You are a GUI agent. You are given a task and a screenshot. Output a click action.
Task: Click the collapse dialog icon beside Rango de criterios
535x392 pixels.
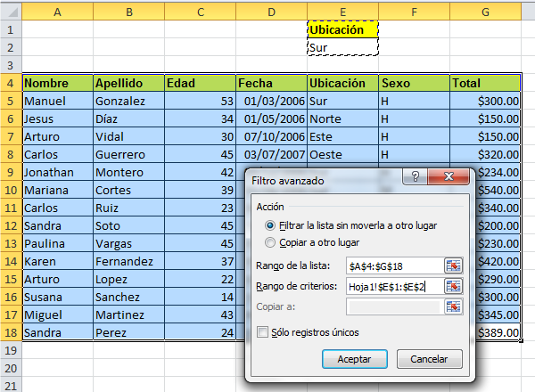[x=455, y=286]
